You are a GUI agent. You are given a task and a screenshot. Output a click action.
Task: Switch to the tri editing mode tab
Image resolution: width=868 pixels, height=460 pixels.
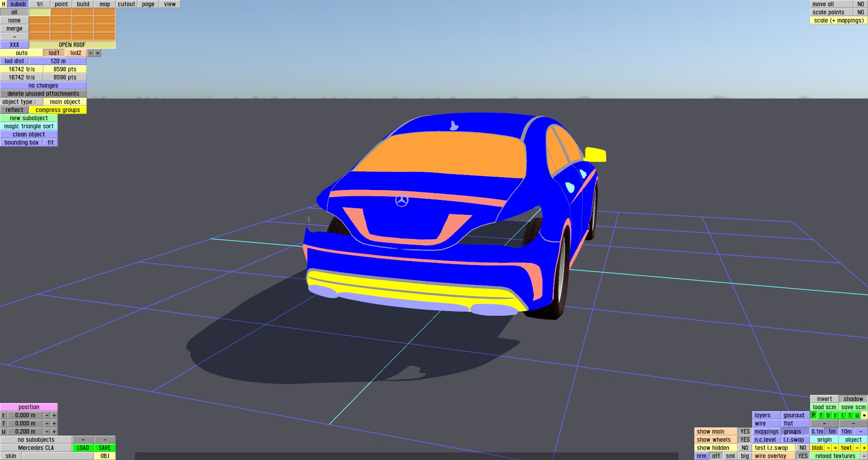click(40, 4)
